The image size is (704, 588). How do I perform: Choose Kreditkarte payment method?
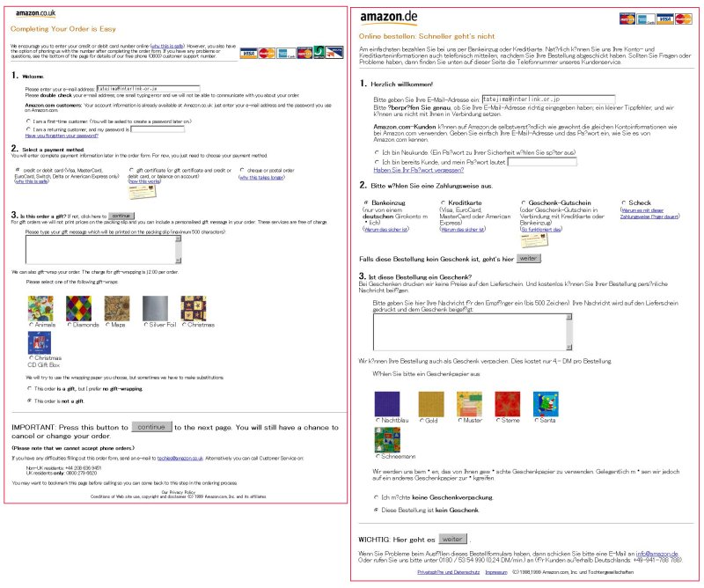tap(444, 202)
